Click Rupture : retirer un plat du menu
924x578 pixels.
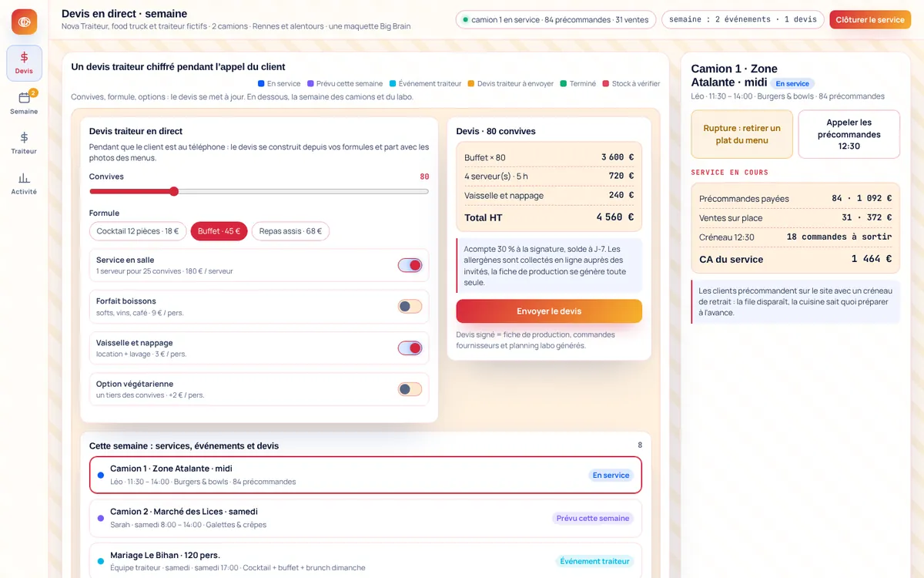pos(742,134)
